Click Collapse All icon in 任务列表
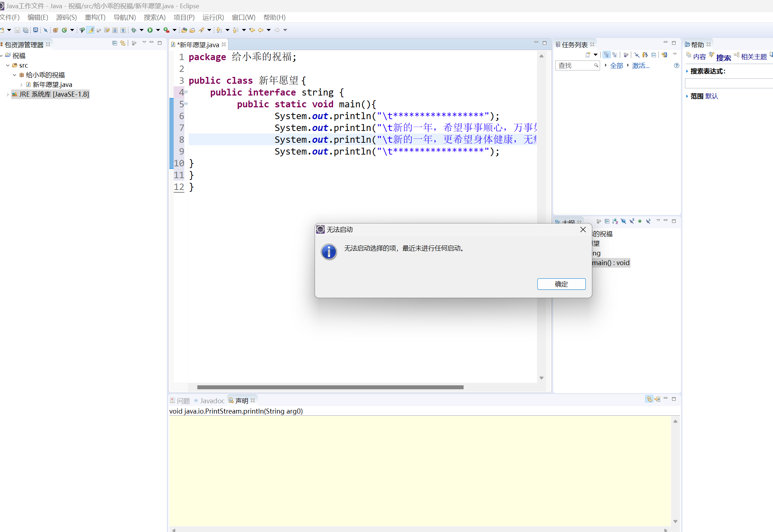The image size is (773, 532). coord(653,55)
